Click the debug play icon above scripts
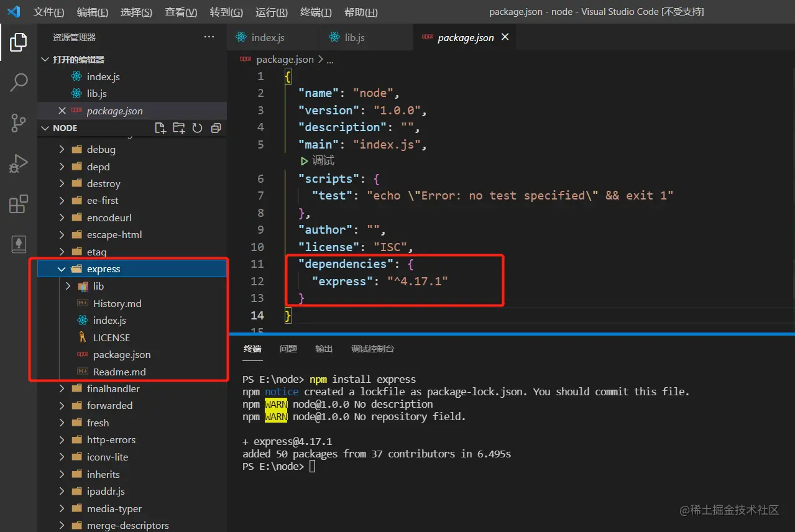Viewport: 795px width, 532px height. click(x=305, y=161)
